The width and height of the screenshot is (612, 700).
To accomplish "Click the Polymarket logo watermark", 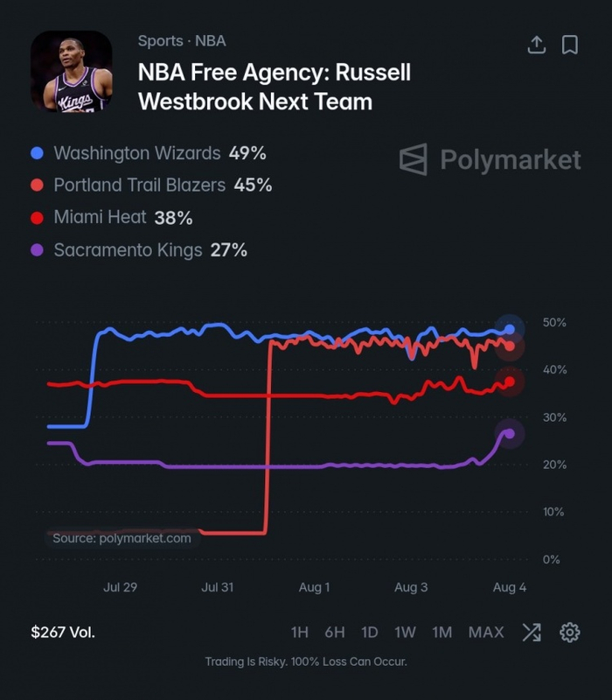I will point(490,159).
